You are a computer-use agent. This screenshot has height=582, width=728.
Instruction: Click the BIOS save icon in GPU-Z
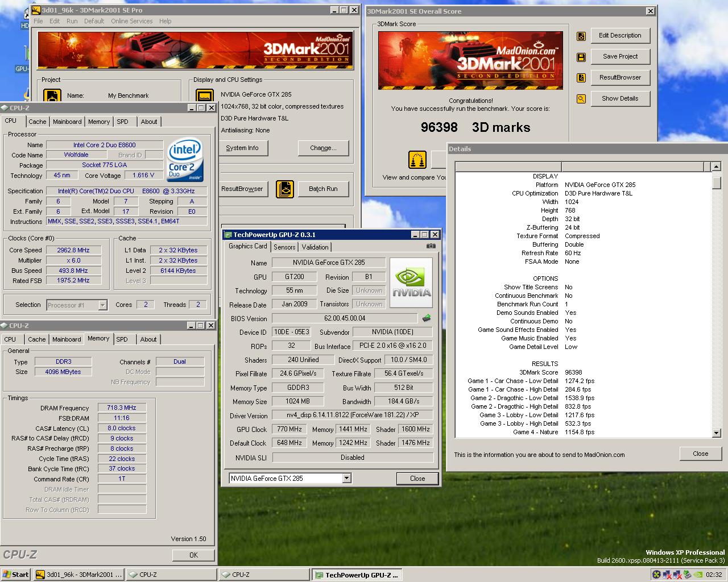coord(427,318)
